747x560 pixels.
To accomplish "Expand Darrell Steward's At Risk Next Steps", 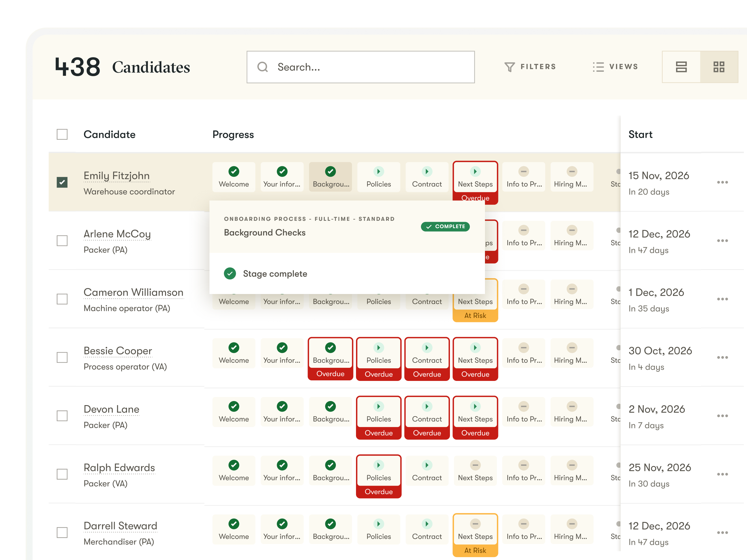I will point(475,535).
